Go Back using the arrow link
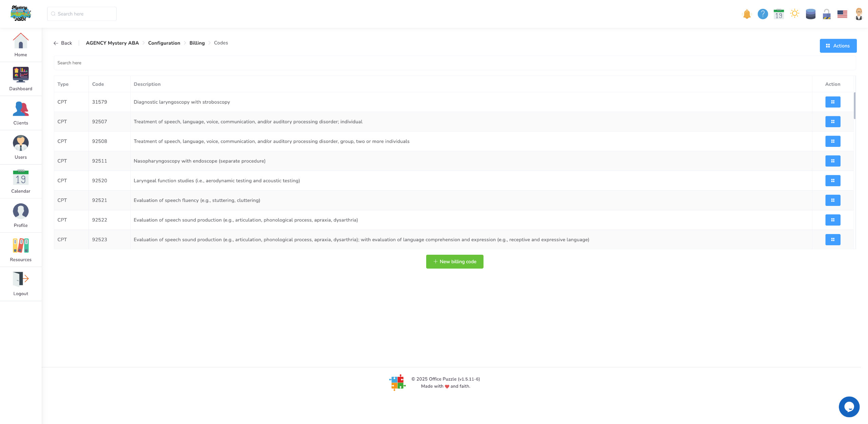 click(x=63, y=43)
